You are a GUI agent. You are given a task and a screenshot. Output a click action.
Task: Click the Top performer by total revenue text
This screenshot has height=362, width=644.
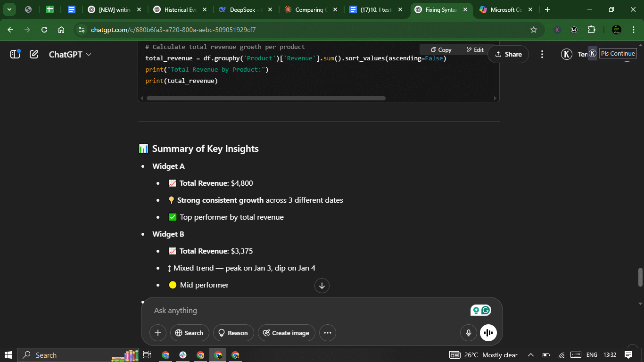pos(231,217)
